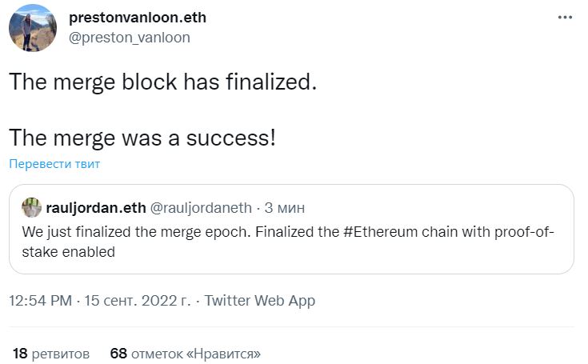Click the @rauljordaneth handle

tap(201, 208)
